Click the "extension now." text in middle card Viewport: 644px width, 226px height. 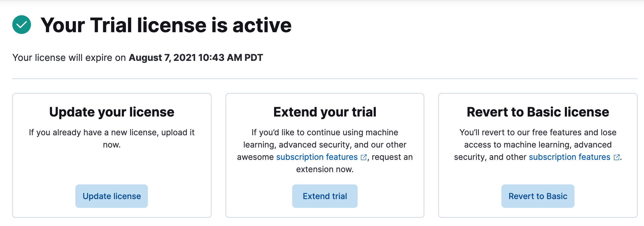point(325,169)
